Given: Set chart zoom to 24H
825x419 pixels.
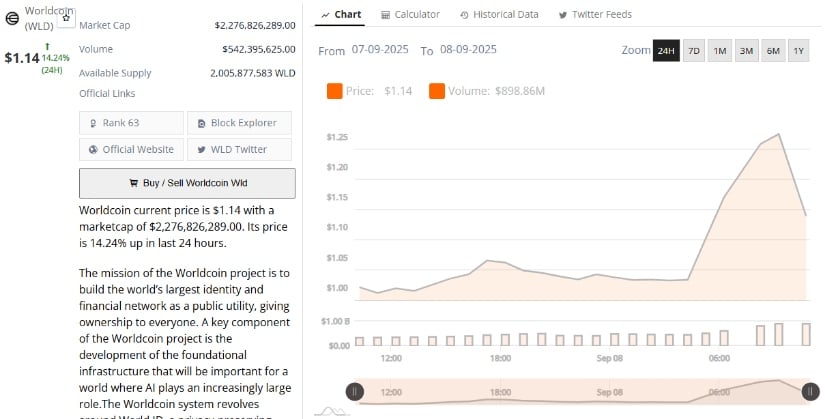Looking at the screenshot, I should tap(666, 51).
